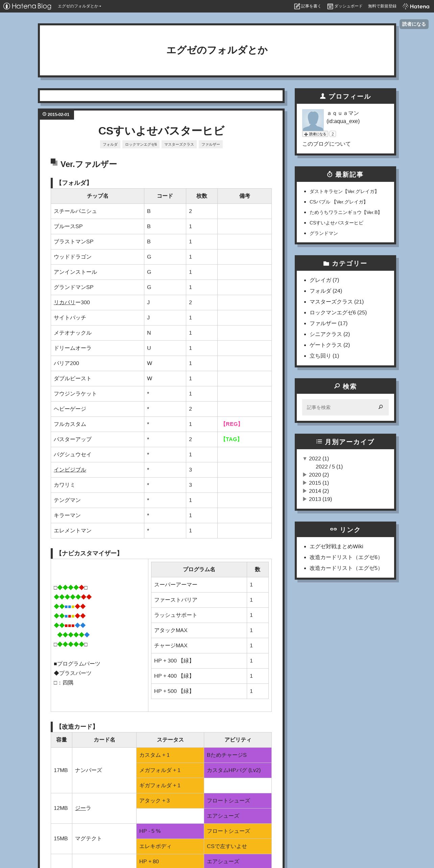The image size is (434, 868).
Task: Collapse the 2022 archive triangle
Action: point(305,459)
